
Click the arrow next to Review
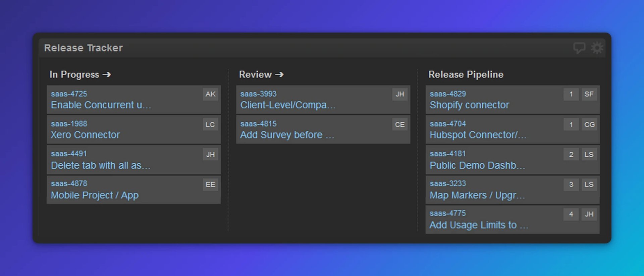tap(279, 74)
